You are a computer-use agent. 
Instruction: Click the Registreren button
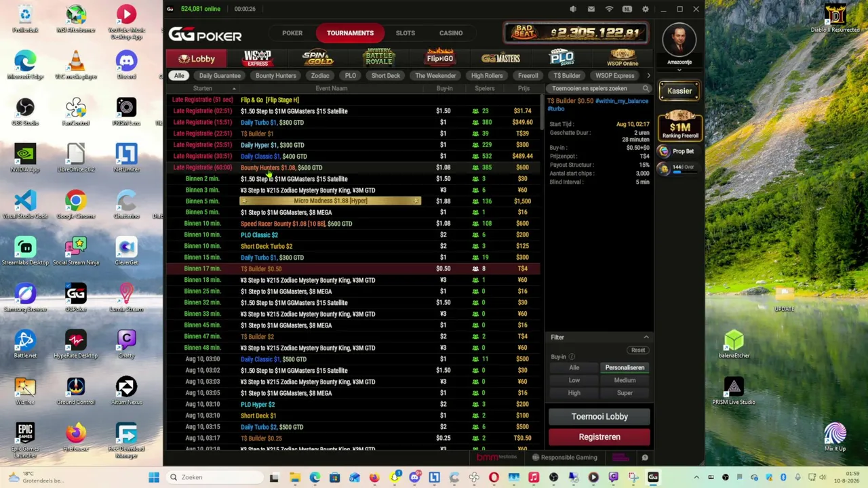click(x=599, y=437)
